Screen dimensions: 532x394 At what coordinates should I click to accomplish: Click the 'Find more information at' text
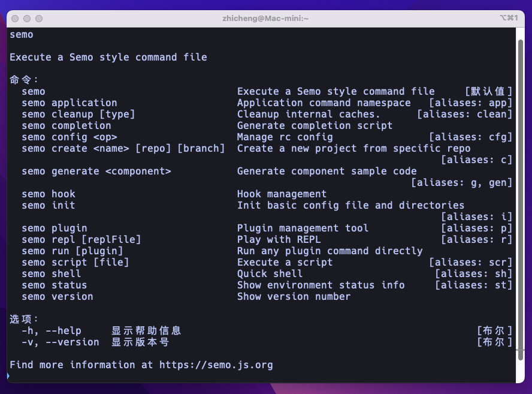[x=81, y=365]
